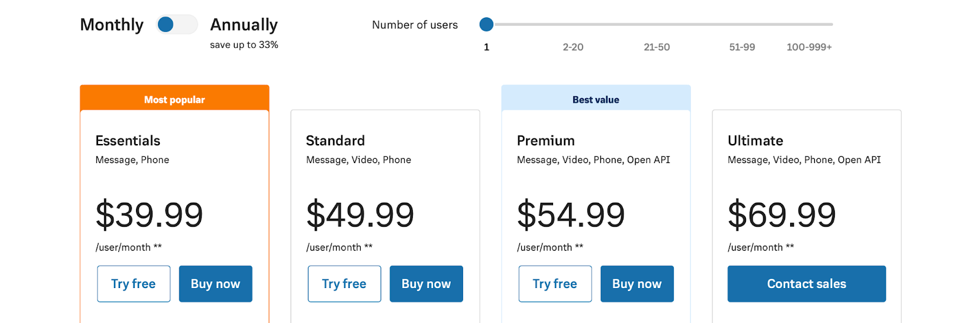Start a free trial of Standard plan
Image resolution: width=980 pixels, height=323 pixels.
pos(344,284)
